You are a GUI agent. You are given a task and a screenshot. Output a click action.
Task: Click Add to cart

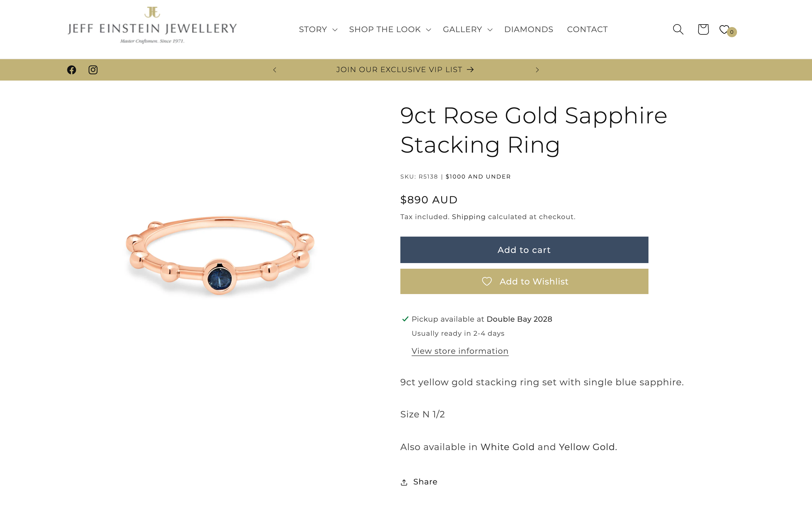tap(524, 250)
